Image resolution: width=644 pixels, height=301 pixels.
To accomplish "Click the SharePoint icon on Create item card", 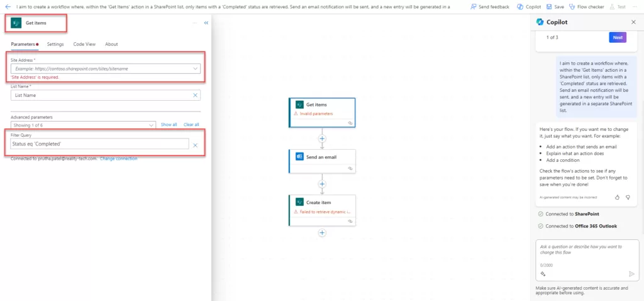I will coord(299,202).
